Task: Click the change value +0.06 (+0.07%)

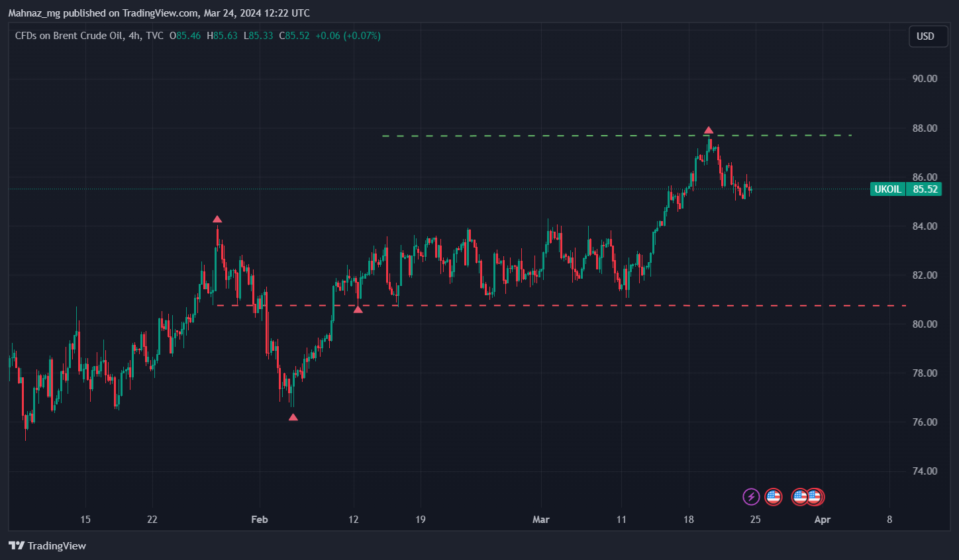Action: [x=348, y=36]
